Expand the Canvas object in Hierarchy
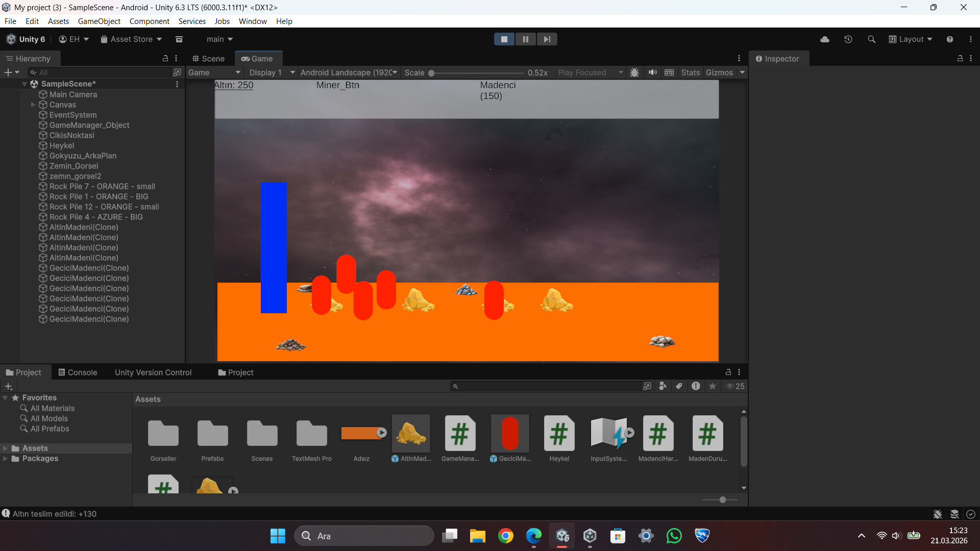The image size is (980, 551). click(33, 105)
